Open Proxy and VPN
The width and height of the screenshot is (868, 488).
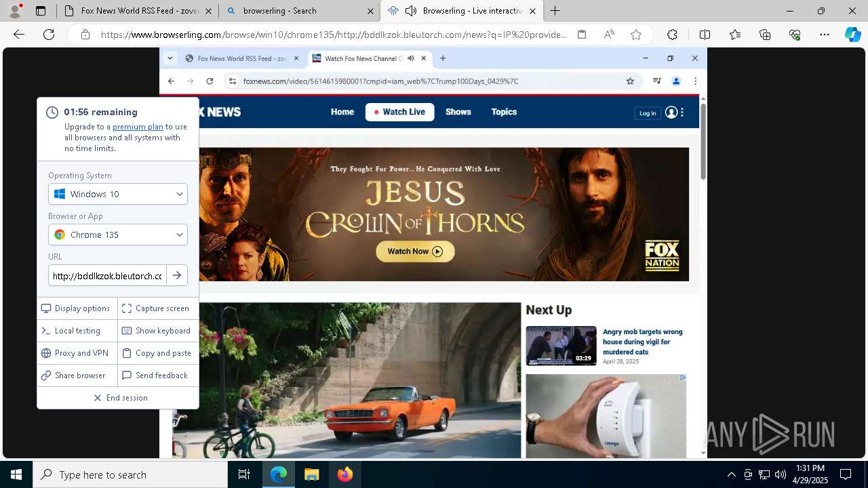tap(77, 353)
